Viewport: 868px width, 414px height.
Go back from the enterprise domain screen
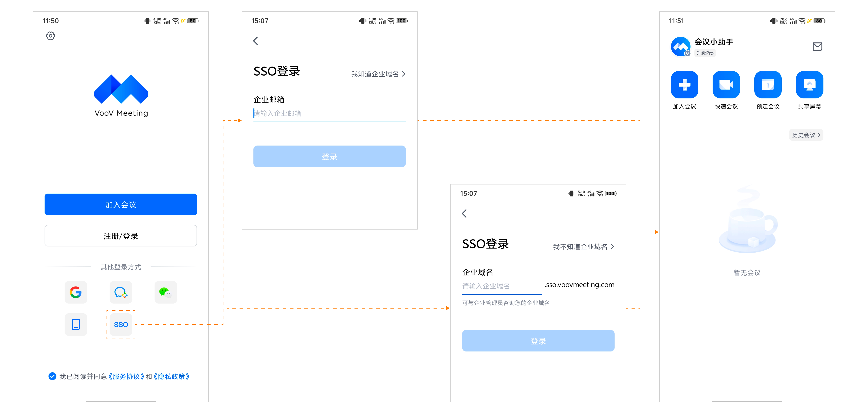coord(464,213)
